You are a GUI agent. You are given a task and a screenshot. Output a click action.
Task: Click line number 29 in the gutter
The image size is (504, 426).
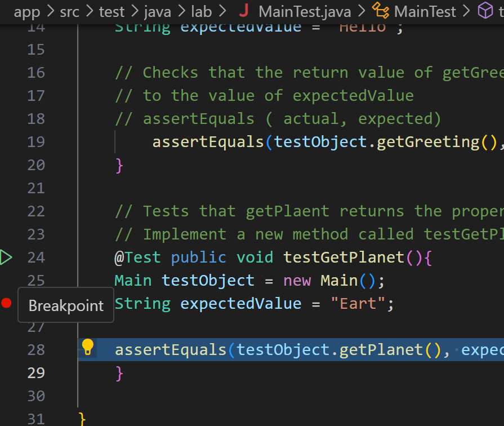pyautogui.click(x=35, y=372)
